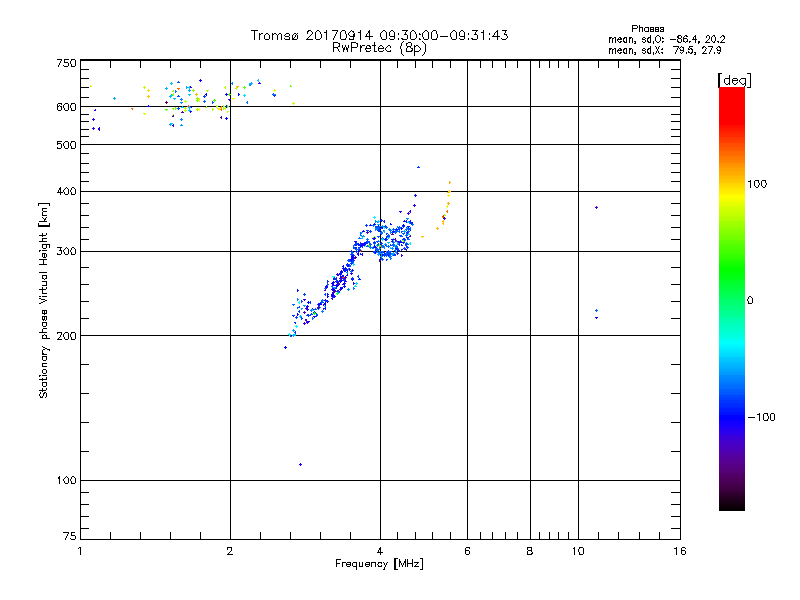The height and width of the screenshot is (600, 800).
Task: Click the dense blue echo cluster at 4 MHz, 300 km
Action: coord(385,239)
